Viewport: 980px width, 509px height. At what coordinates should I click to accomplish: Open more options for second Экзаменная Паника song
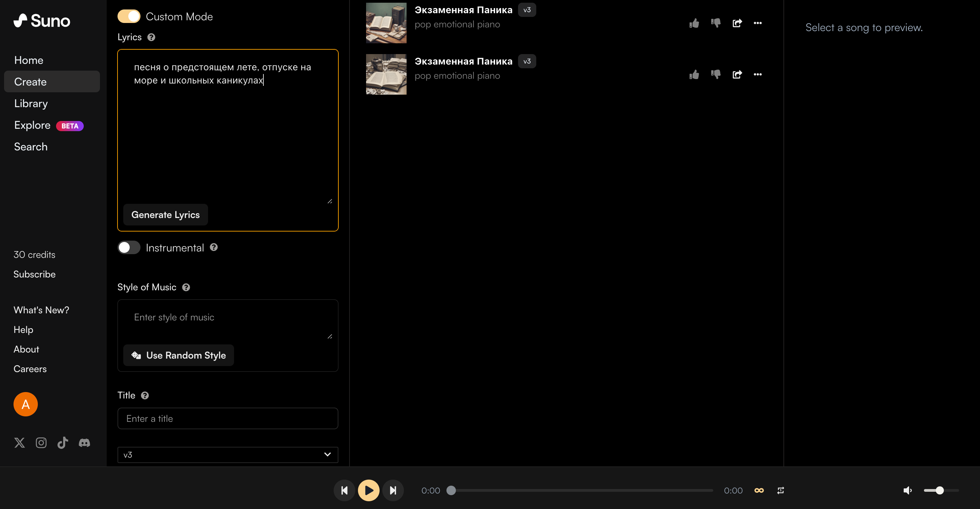coord(757,75)
